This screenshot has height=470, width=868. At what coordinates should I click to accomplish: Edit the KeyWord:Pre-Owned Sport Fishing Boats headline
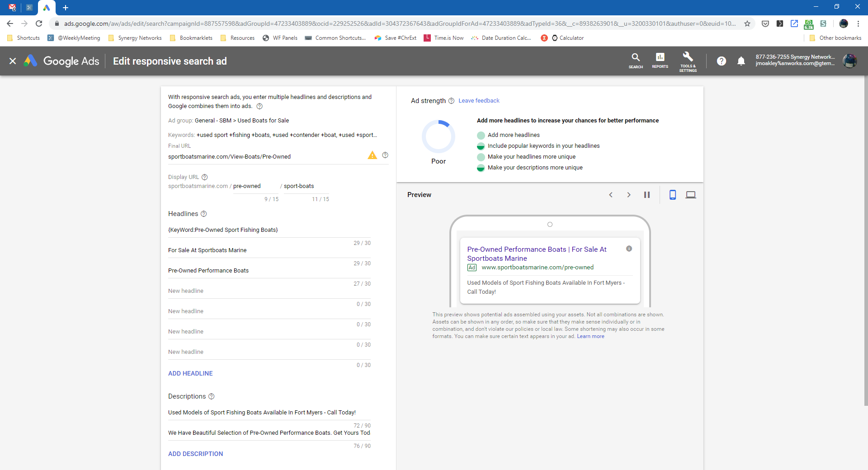tap(269, 230)
